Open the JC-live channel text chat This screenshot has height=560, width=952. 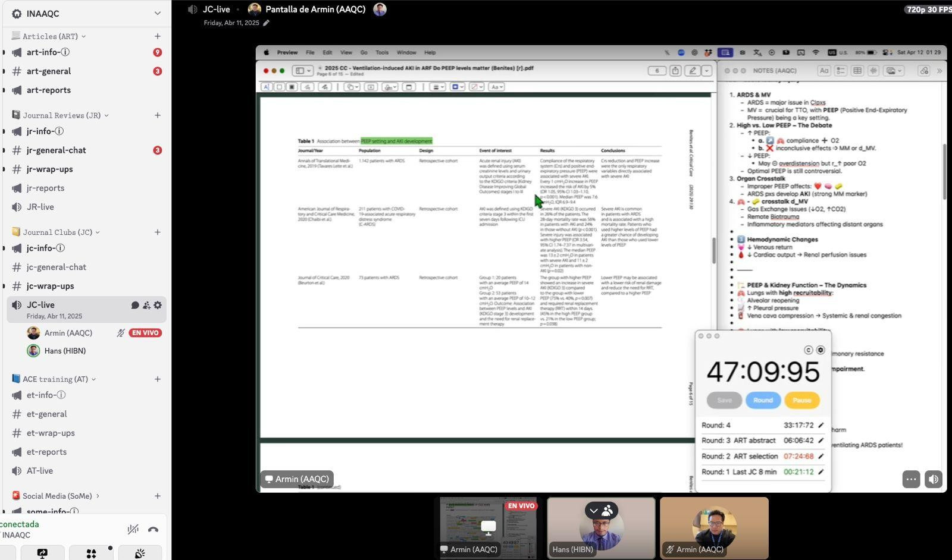point(135,305)
